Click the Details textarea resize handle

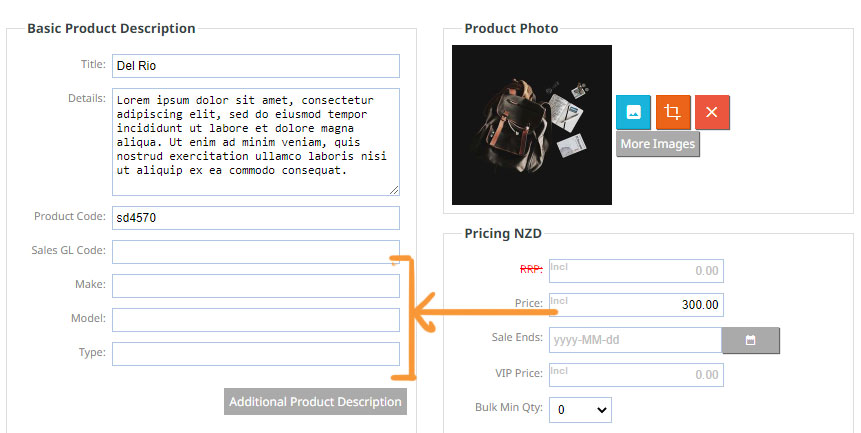coord(394,190)
